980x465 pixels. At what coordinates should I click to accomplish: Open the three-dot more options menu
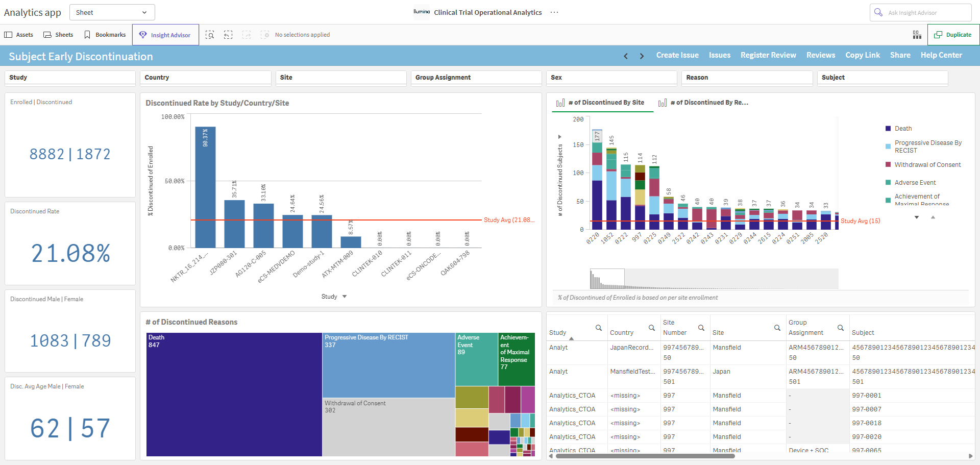554,12
